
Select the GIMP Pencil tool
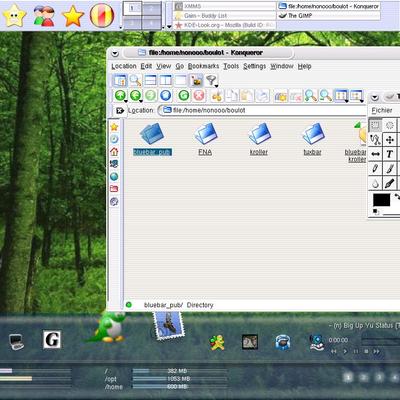(375, 169)
